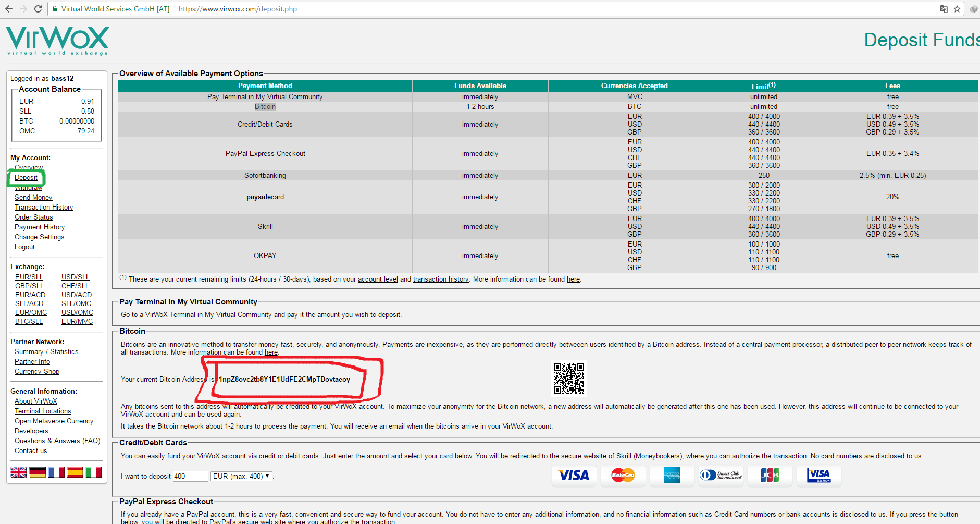Image resolution: width=980 pixels, height=524 pixels.
Task: Open the Order Status link
Action: pos(34,217)
